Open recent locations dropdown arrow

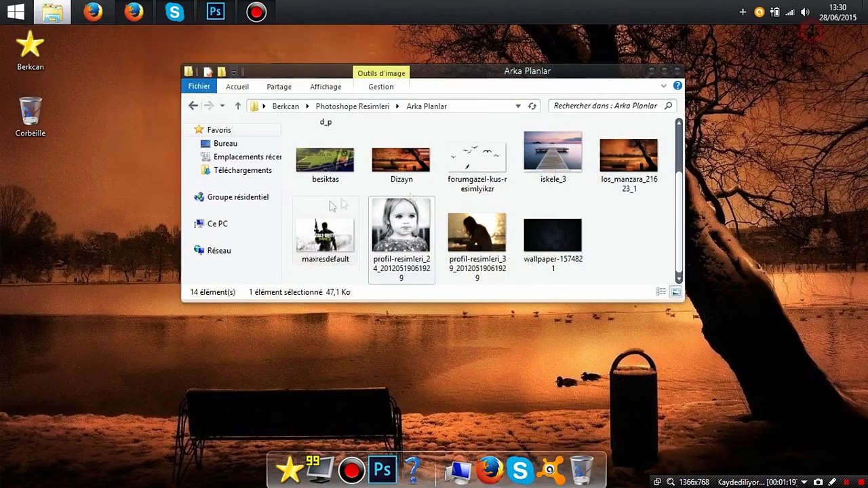point(222,106)
